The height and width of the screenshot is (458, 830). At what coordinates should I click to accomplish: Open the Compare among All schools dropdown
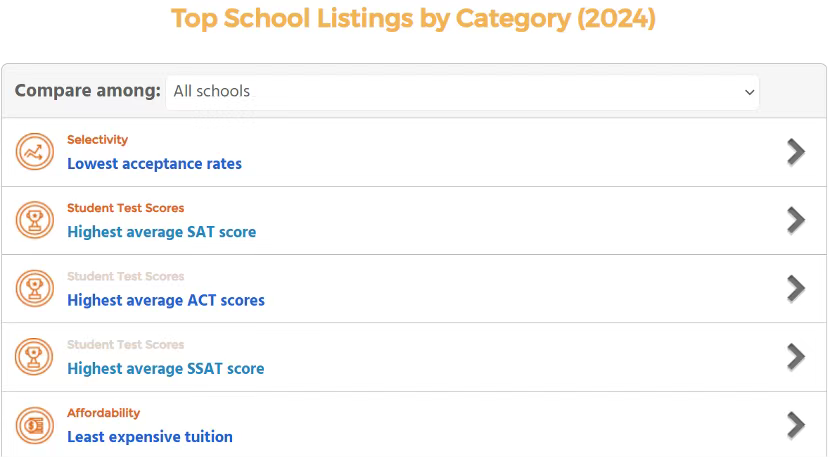(462, 91)
